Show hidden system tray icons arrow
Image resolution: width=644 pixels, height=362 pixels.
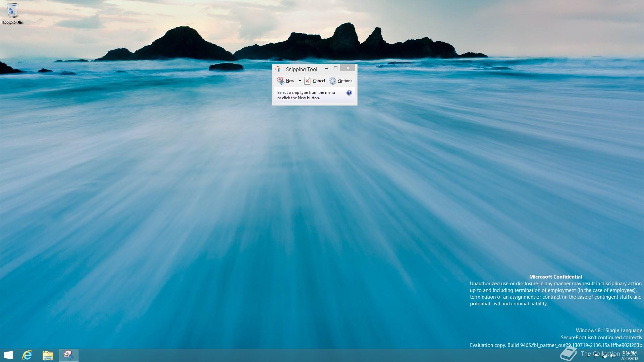pyautogui.click(x=588, y=356)
